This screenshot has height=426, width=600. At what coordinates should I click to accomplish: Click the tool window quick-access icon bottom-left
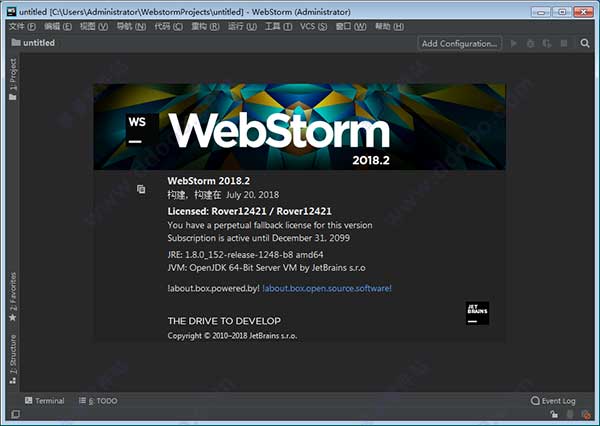[16, 414]
